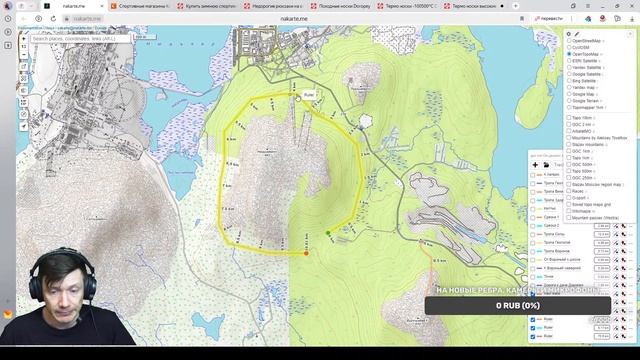Click edit icon for last Ruler track
The image size is (640, 360).
click(616, 336)
